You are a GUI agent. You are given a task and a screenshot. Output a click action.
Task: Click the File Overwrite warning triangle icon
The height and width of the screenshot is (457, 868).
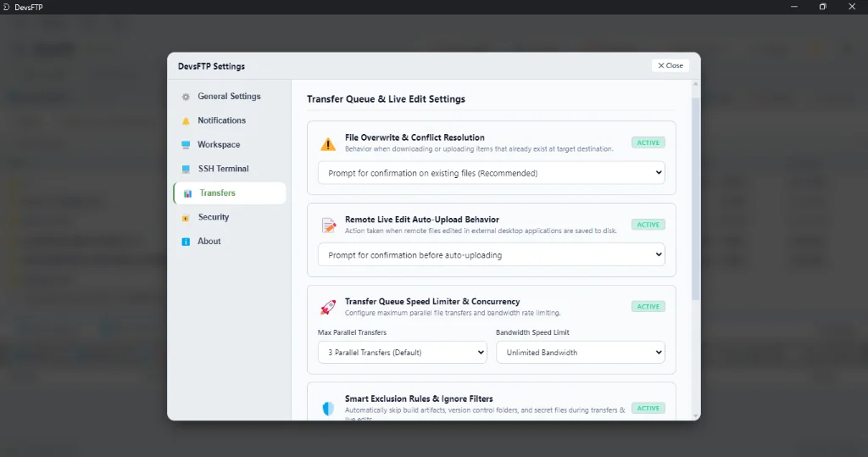point(328,144)
